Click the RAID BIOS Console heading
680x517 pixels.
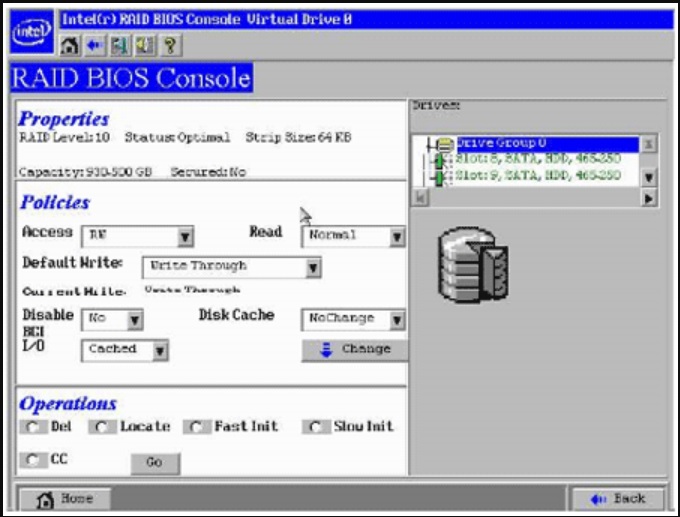coord(131,78)
